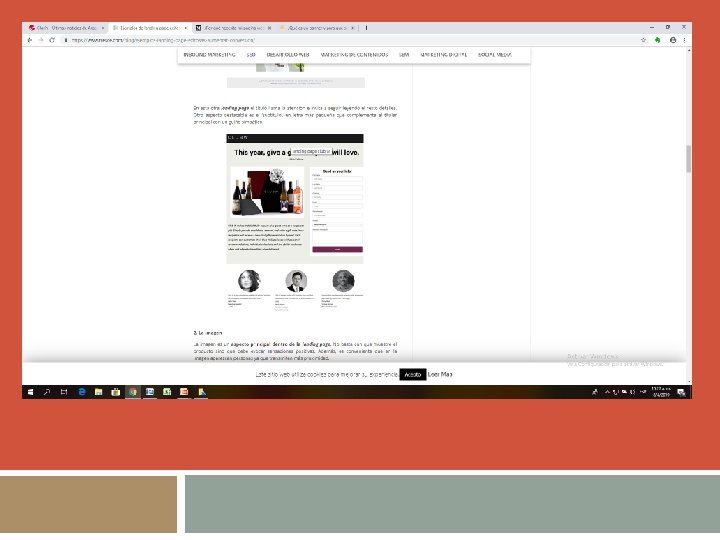
Task: Click the Chrome taskbar icon
Action: coord(133,392)
